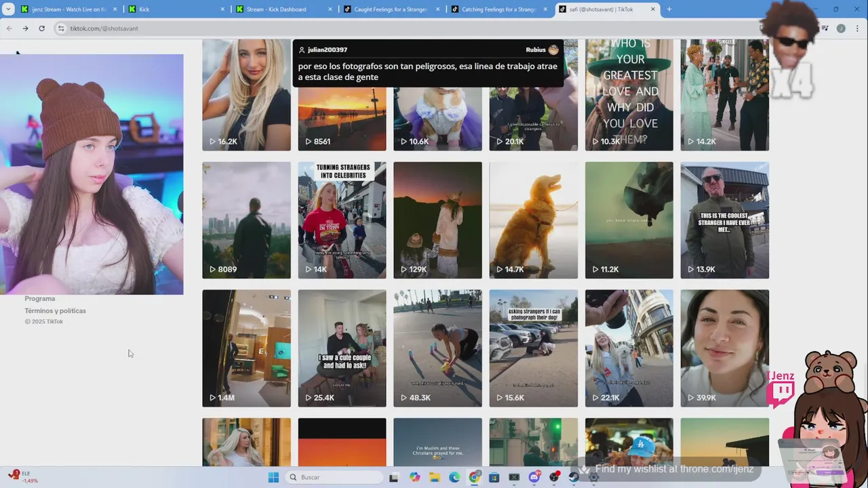The height and width of the screenshot is (488, 868).
Task: Open media controls icon in toolbar
Action: point(825,28)
